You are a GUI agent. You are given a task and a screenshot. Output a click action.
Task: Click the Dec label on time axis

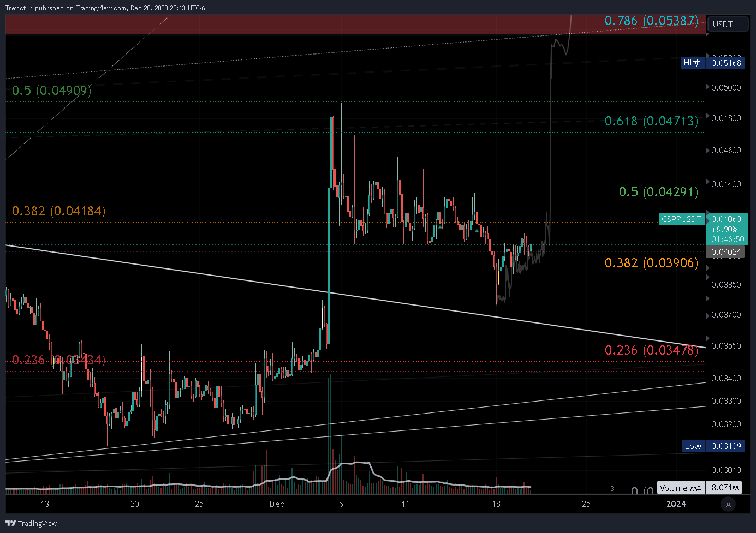277,504
